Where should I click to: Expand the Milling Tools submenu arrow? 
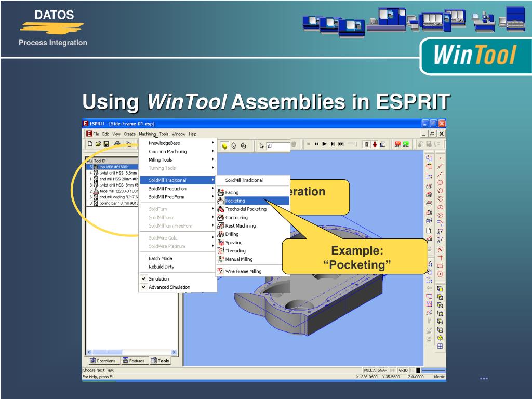(212, 159)
